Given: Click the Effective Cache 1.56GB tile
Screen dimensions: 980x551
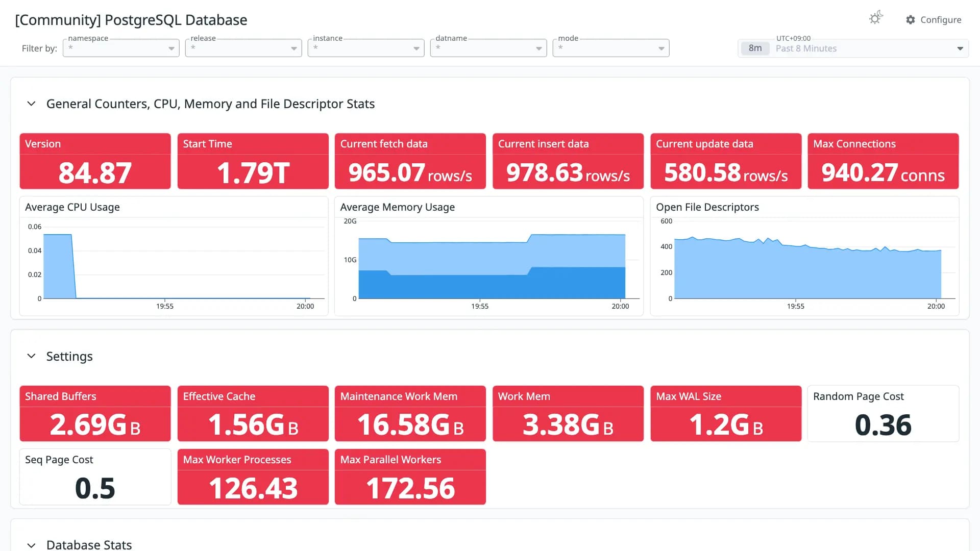Looking at the screenshot, I should (x=253, y=414).
